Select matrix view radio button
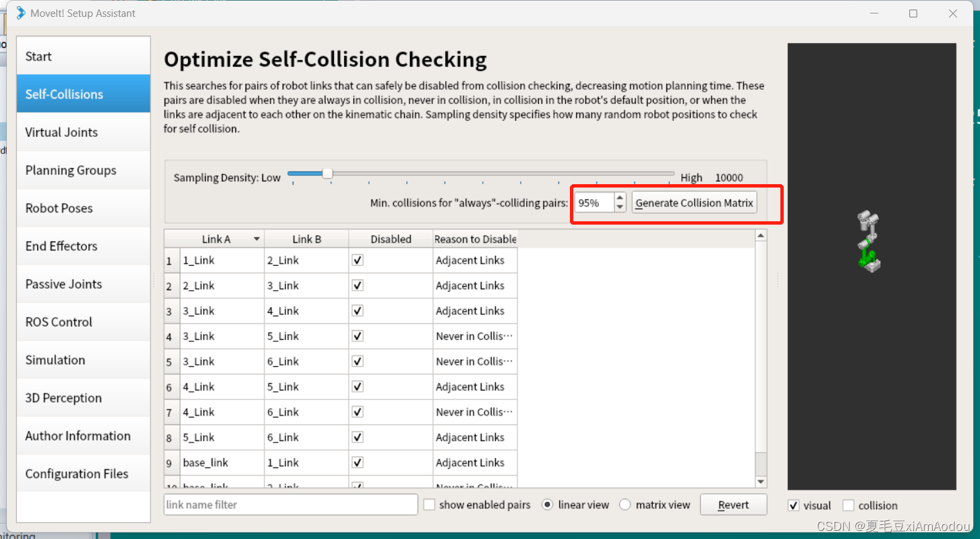The height and width of the screenshot is (539, 980). 625,505
